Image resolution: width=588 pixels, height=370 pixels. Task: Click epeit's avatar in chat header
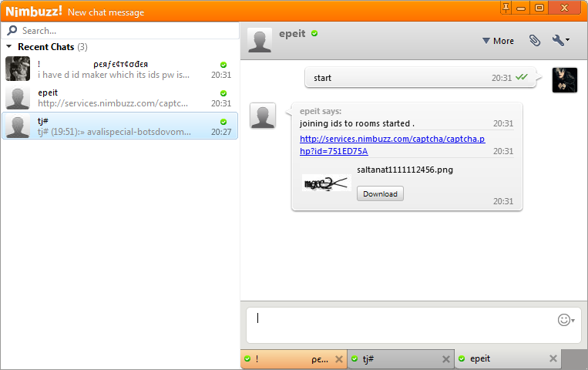pyautogui.click(x=260, y=40)
